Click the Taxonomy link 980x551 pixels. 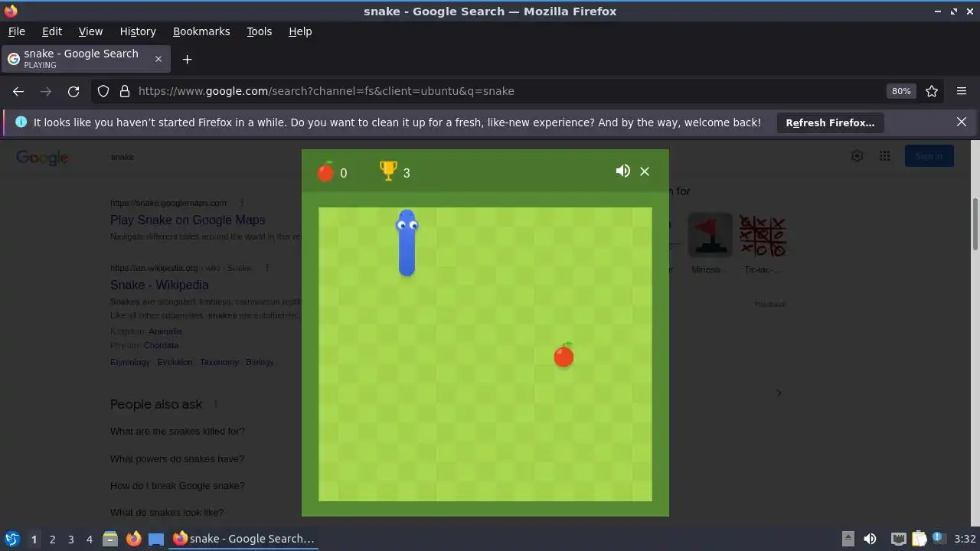coord(220,362)
